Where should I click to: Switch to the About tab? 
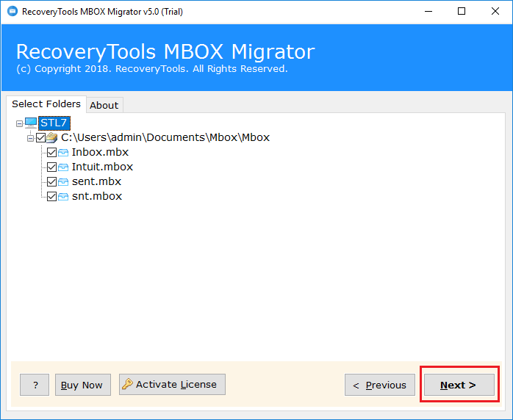tap(104, 105)
